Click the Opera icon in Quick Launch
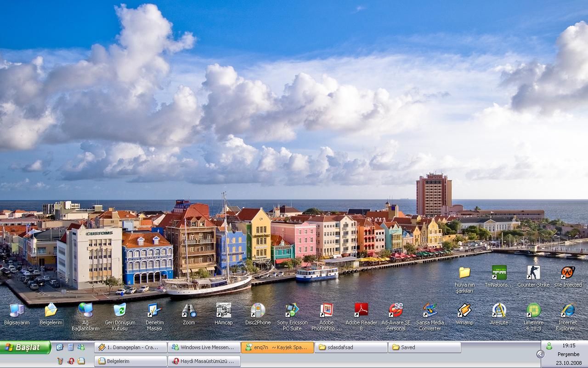Viewport: 588px width, 368px height. coord(71,361)
